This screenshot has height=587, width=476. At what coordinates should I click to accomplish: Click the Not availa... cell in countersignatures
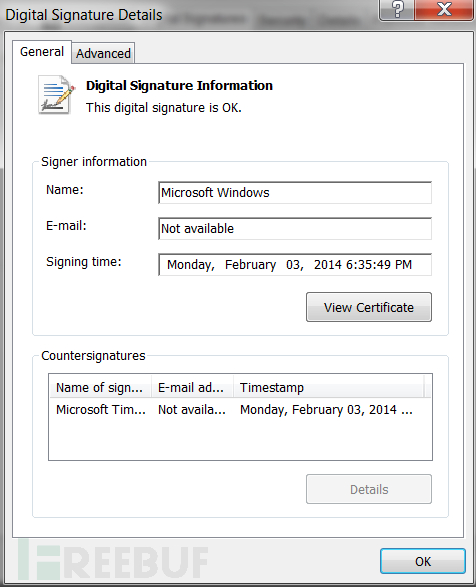192,410
